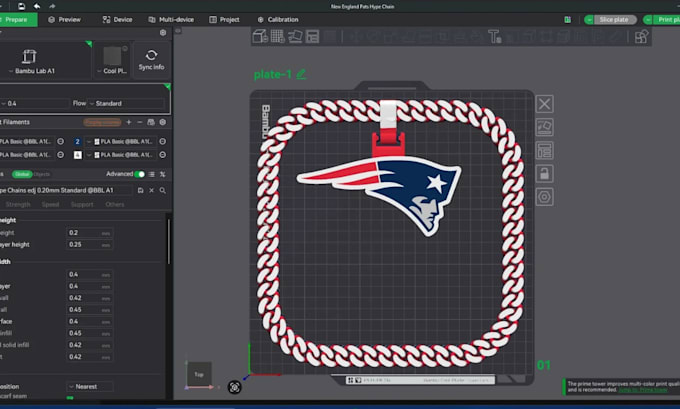The image size is (680, 409).
Task: Remove a filament with the minus icon
Action: pyautogui.click(x=139, y=122)
